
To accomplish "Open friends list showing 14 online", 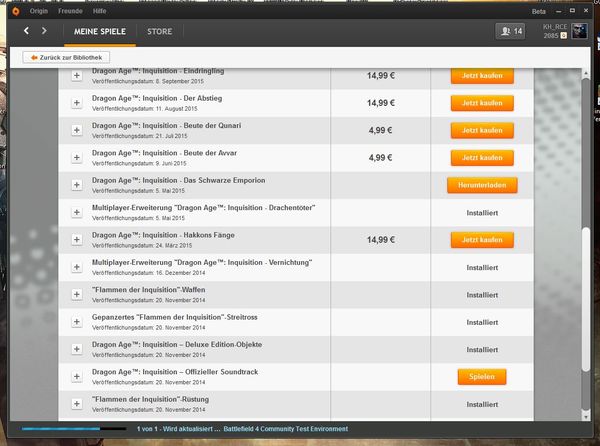I will [510, 32].
